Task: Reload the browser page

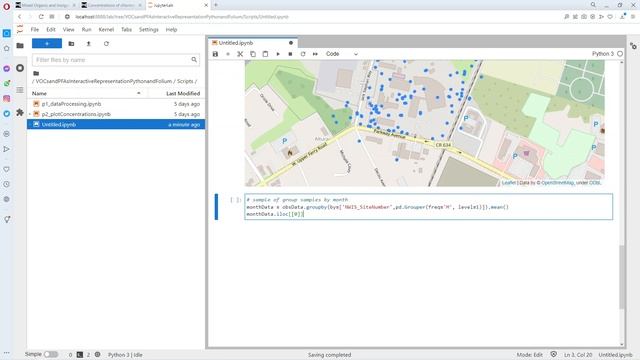Action: click(41, 17)
